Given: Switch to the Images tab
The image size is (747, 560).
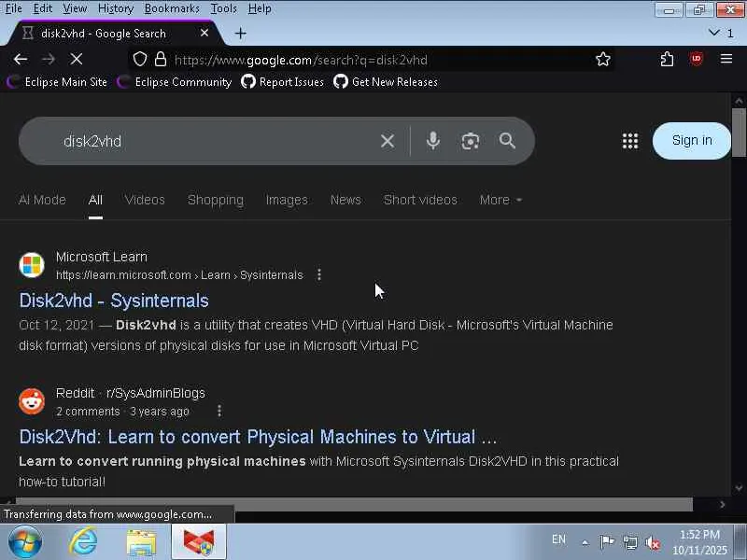Looking at the screenshot, I should (x=287, y=200).
